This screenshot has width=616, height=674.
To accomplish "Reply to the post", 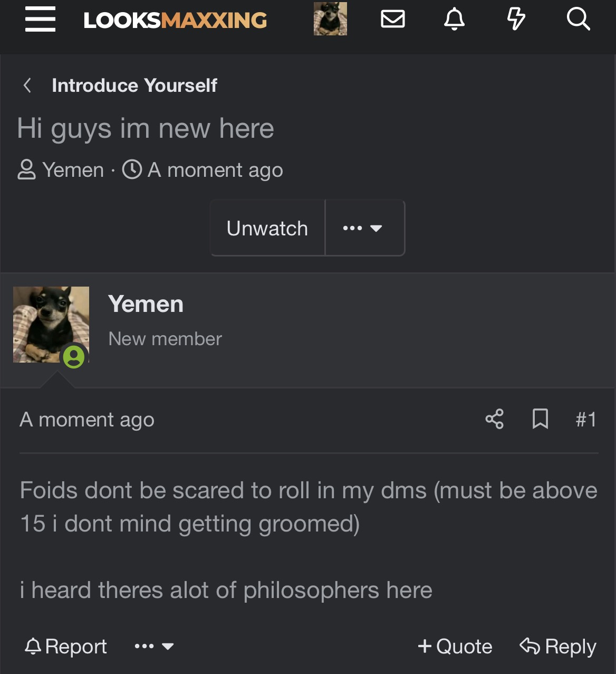I will tap(558, 646).
